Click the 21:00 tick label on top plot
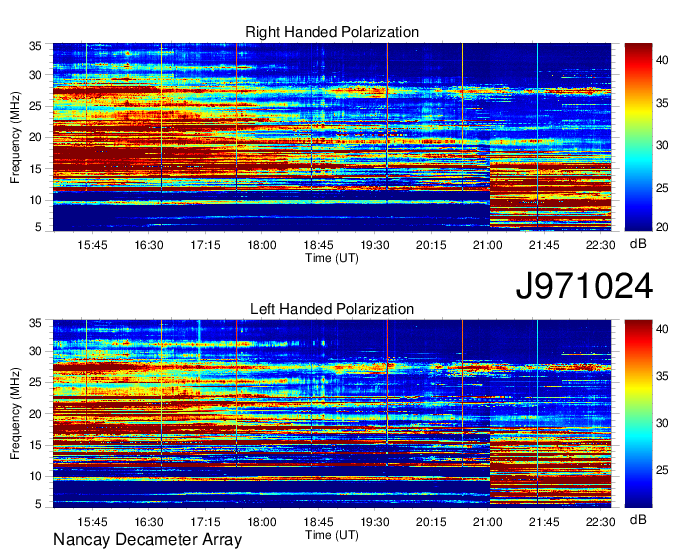This screenshot has height=552, width=680. (x=487, y=245)
